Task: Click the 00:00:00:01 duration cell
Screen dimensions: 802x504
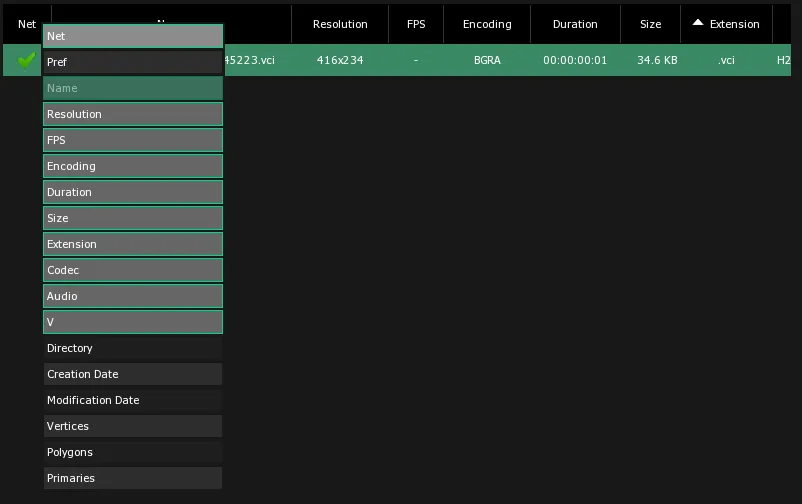Action: [575, 60]
